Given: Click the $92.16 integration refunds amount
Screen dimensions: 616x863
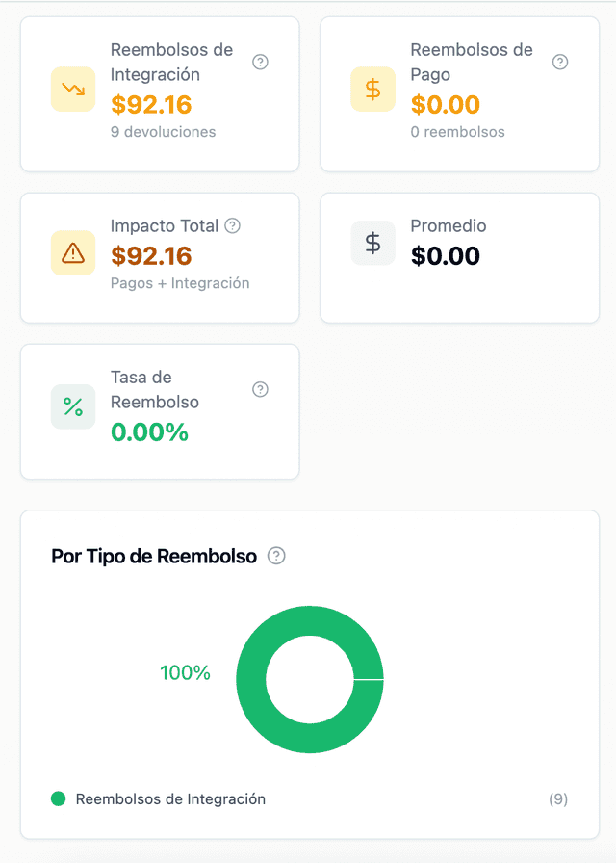Looking at the screenshot, I should tap(151, 104).
